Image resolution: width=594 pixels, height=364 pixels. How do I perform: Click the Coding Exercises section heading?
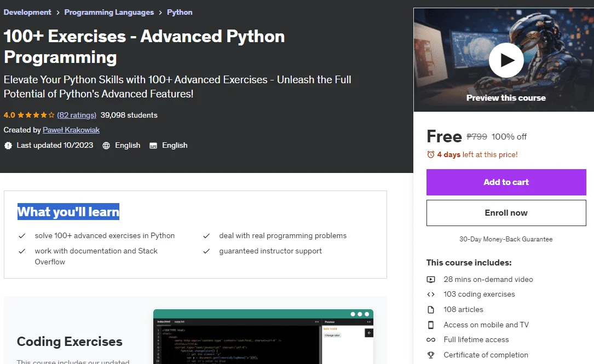(x=70, y=342)
